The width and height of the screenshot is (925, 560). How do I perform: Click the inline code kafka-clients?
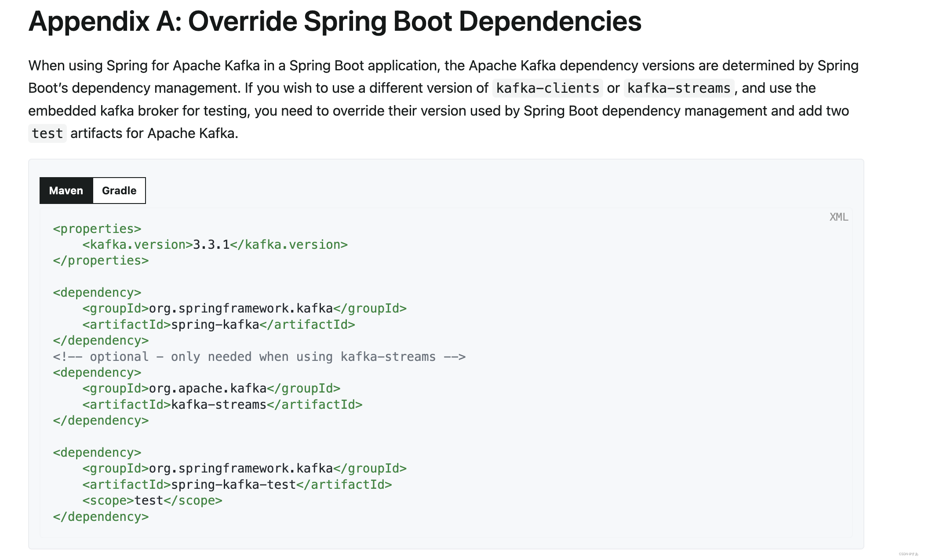[546, 88]
